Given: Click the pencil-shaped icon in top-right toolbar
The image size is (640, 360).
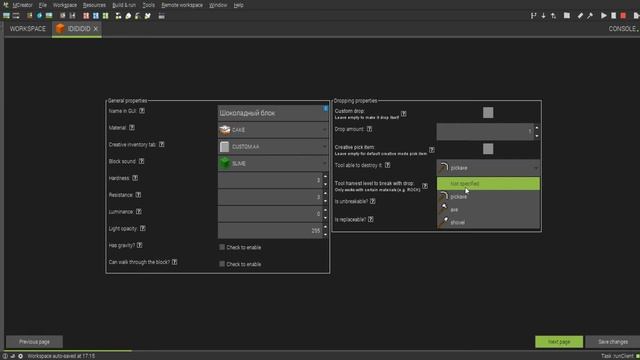Looking at the screenshot, I should [580, 16].
